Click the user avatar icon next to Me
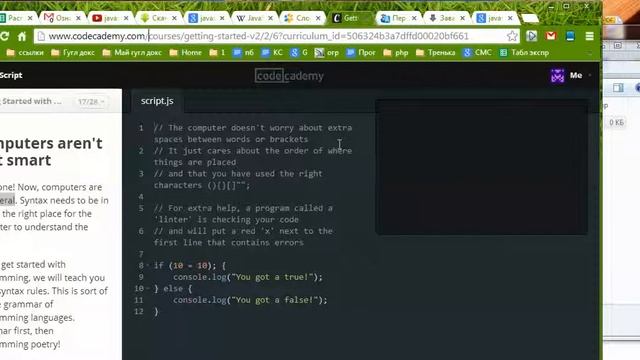 [x=557, y=76]
